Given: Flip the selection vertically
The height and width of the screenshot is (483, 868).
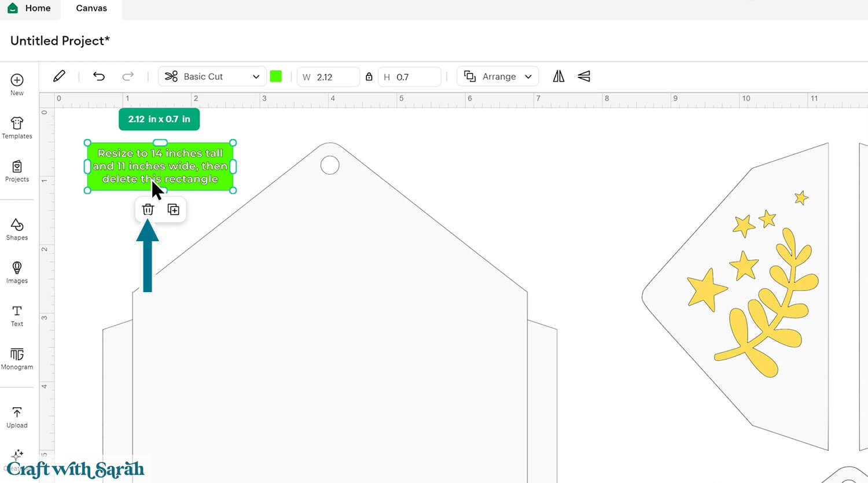Looking at the screenshot, I should point(584,76).
